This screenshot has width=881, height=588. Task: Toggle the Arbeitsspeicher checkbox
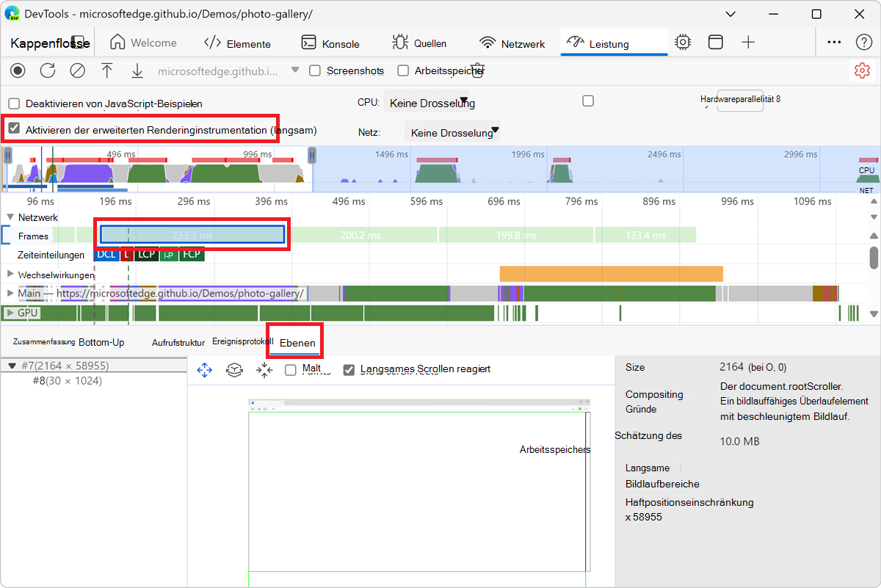pos(403,71)
